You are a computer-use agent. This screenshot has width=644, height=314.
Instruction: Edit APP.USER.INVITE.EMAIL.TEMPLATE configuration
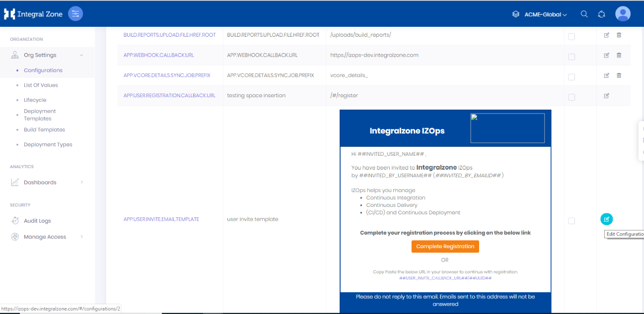(x=607, y=219)
